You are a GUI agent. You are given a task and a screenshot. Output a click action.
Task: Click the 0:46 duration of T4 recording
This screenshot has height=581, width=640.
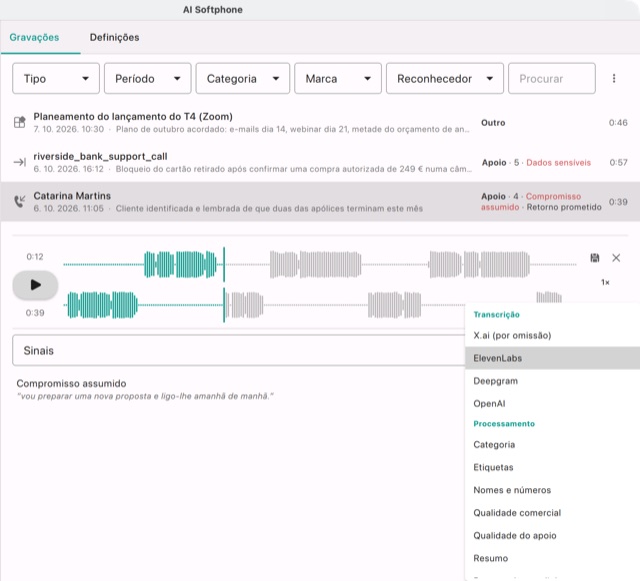coord(618,122)
